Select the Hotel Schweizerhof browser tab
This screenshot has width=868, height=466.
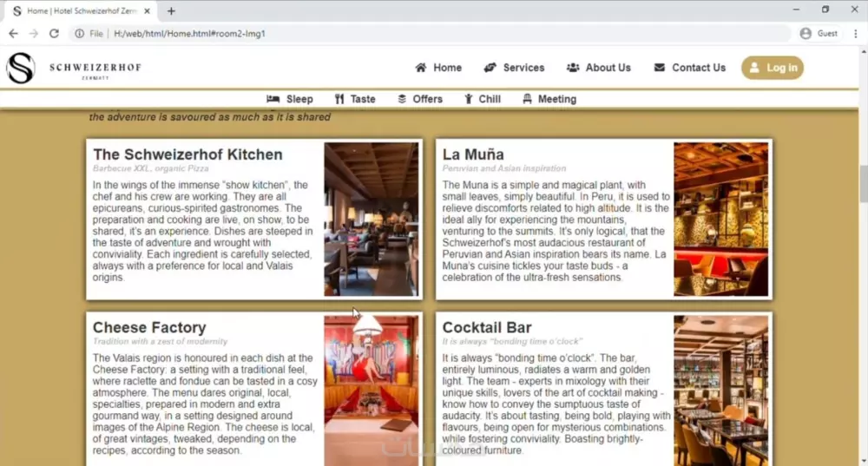click(82, 11)
